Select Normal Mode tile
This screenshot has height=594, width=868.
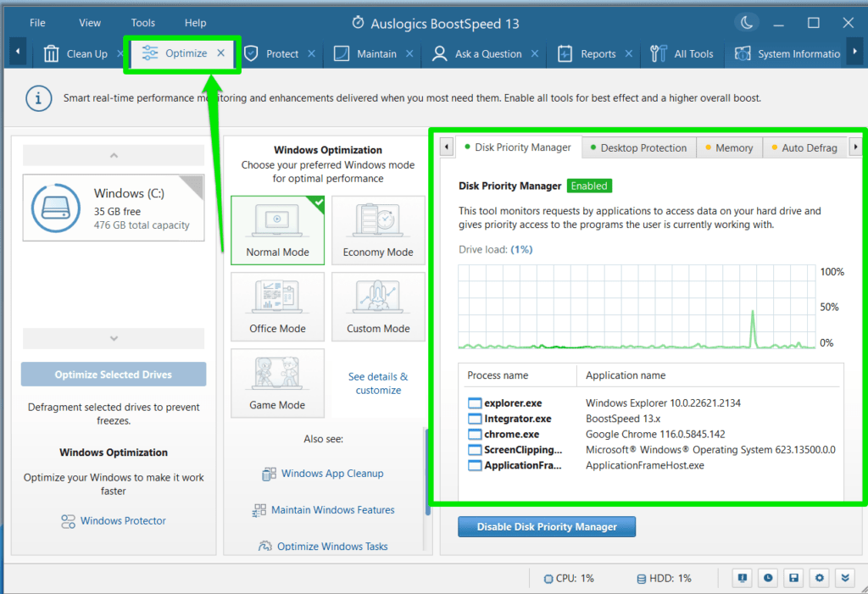tap(277, 230)
